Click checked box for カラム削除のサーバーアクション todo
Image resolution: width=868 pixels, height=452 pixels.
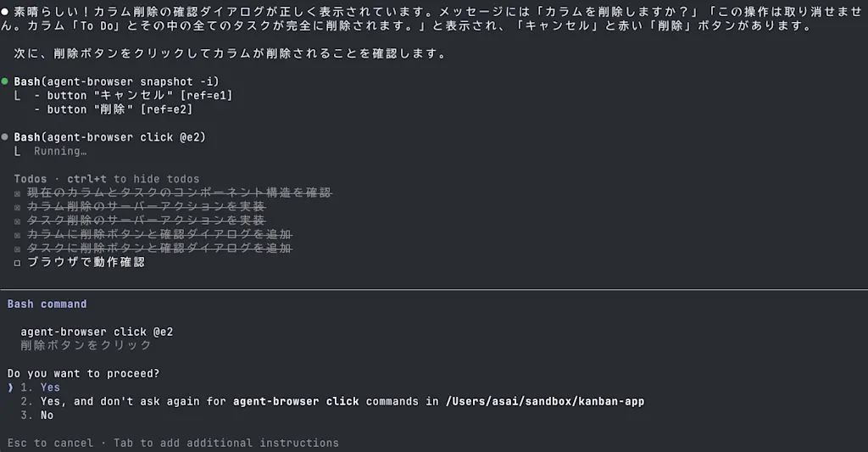(17, 207)
